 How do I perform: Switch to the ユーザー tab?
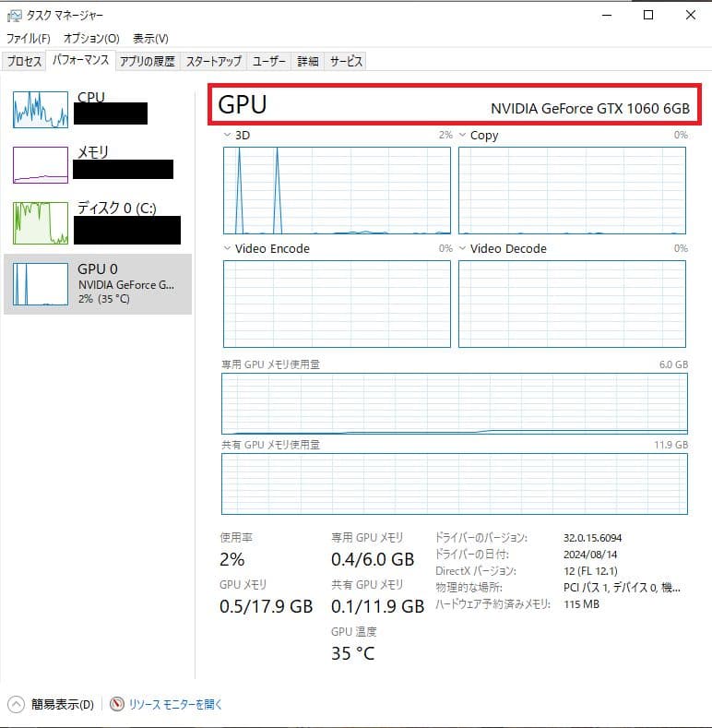[268, 61]
